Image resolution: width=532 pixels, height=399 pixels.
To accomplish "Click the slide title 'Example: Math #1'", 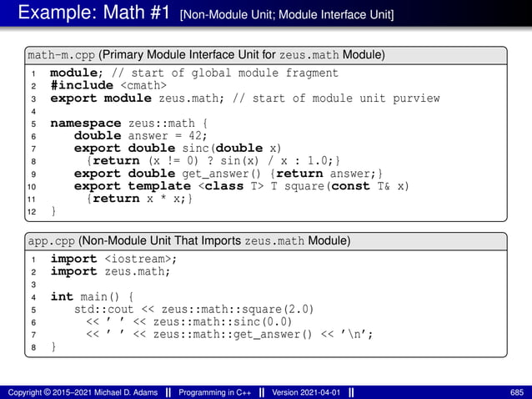I will coord(94,13).
